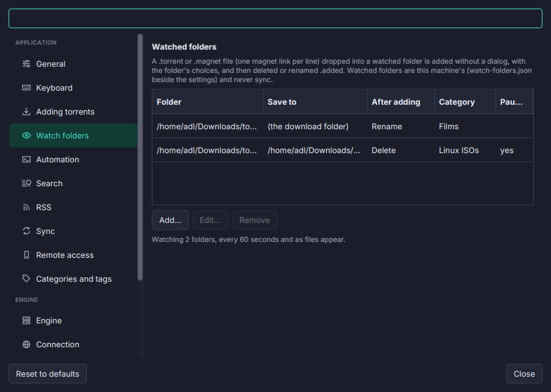Open Categories and tags settings
The height and width of the screenshot is (392, 551).
tap(73, 279)
